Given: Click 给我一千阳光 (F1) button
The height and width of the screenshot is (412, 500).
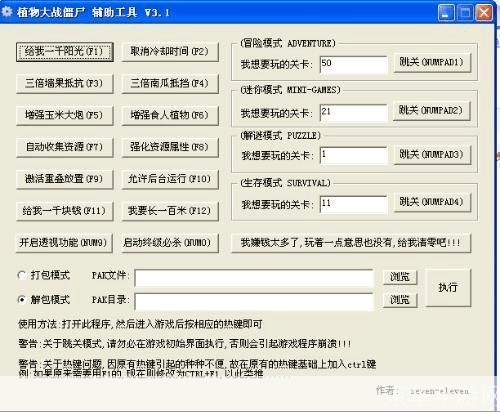Looking at the screenshot, I should click(65, 52).
